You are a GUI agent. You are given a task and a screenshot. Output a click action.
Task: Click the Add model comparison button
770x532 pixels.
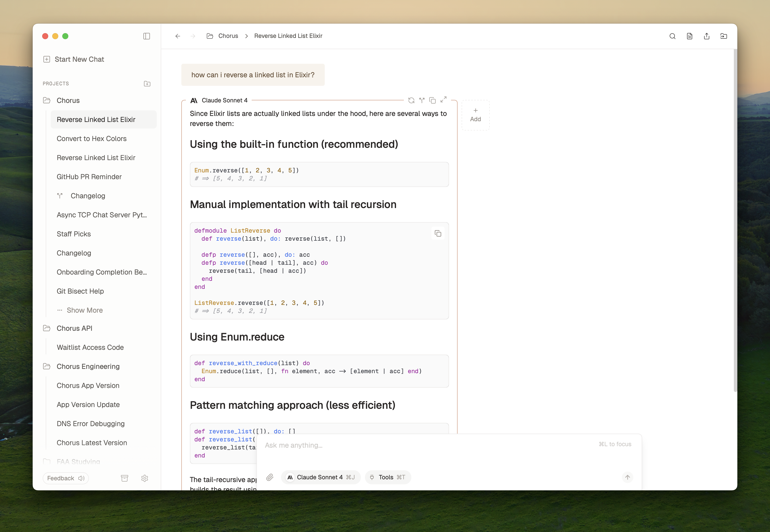click(475, 115)
